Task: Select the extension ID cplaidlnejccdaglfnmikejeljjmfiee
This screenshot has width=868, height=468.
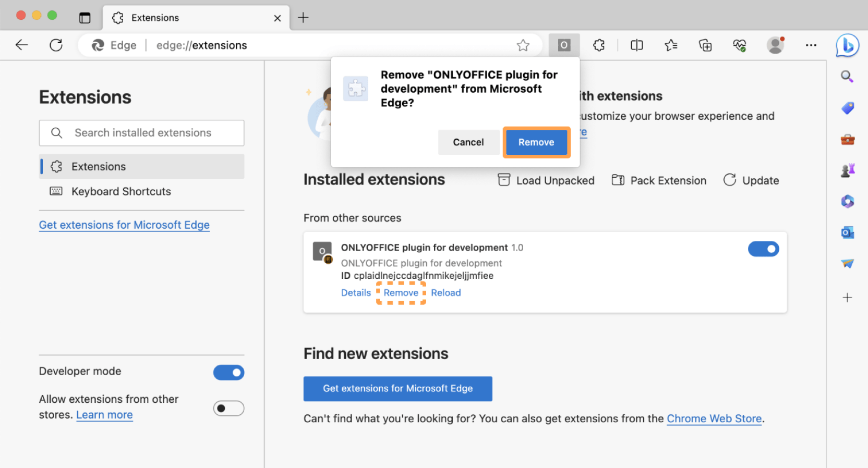Action: (423, 276)
